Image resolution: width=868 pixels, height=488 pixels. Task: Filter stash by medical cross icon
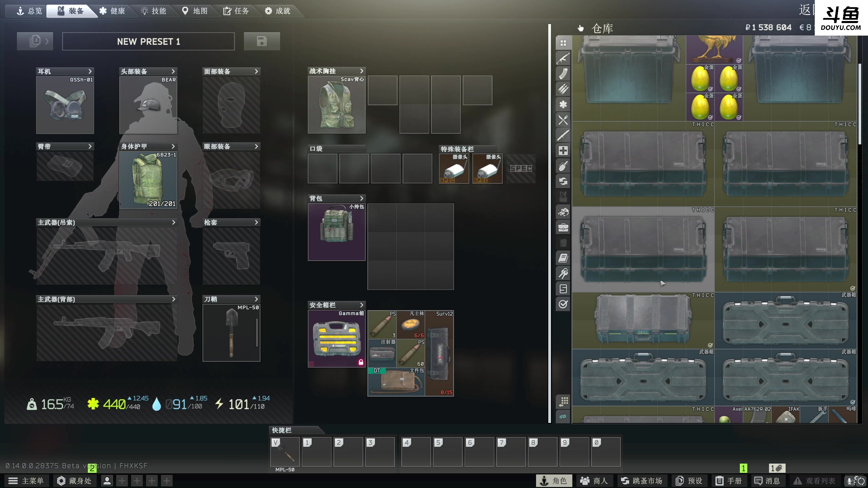(x=563, y=150)
